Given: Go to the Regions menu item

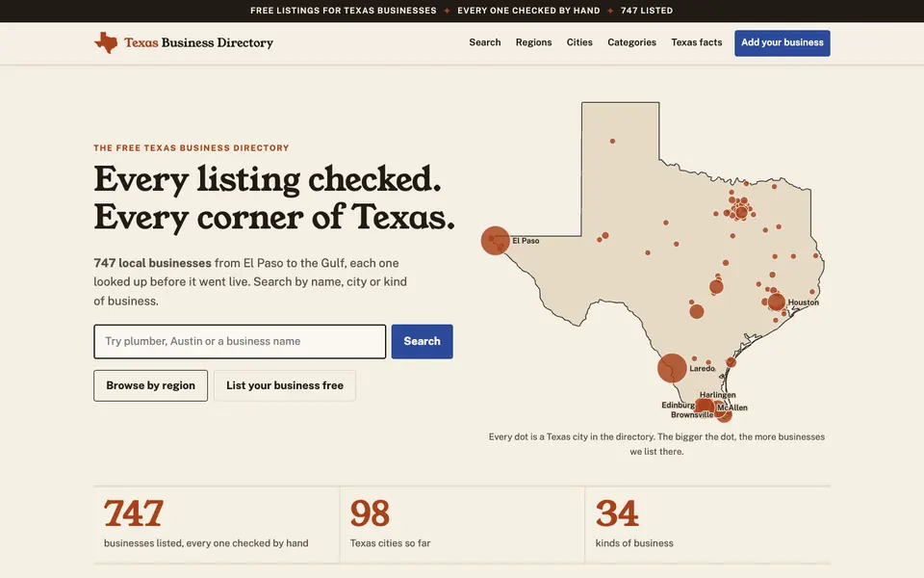Looking at the screenshot, I should (x=534, y=42).
